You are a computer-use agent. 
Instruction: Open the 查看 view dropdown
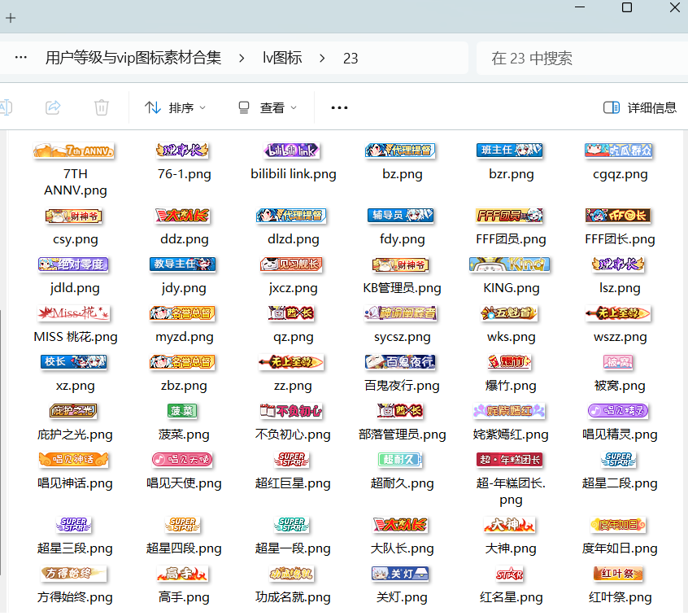267,107
